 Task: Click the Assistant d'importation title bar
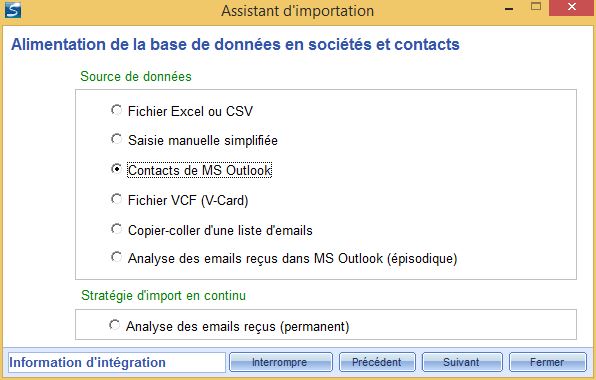click(x=298, y=11)
